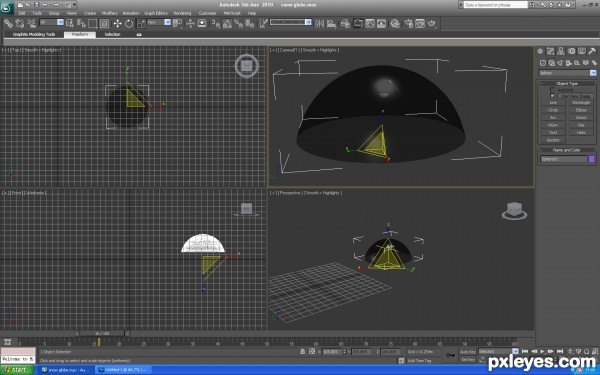Click the Helix spline button
The image size is (600, 375).
coord(581,132)
